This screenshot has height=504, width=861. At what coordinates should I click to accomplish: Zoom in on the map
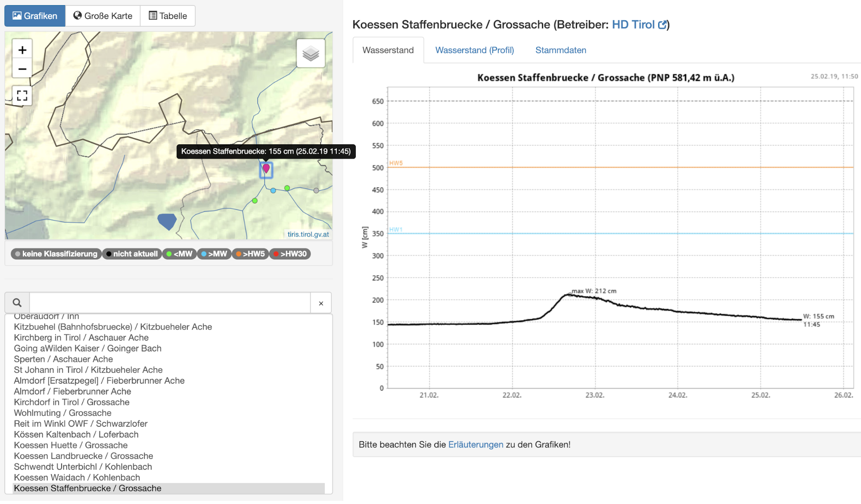click(x=22, y=50)
